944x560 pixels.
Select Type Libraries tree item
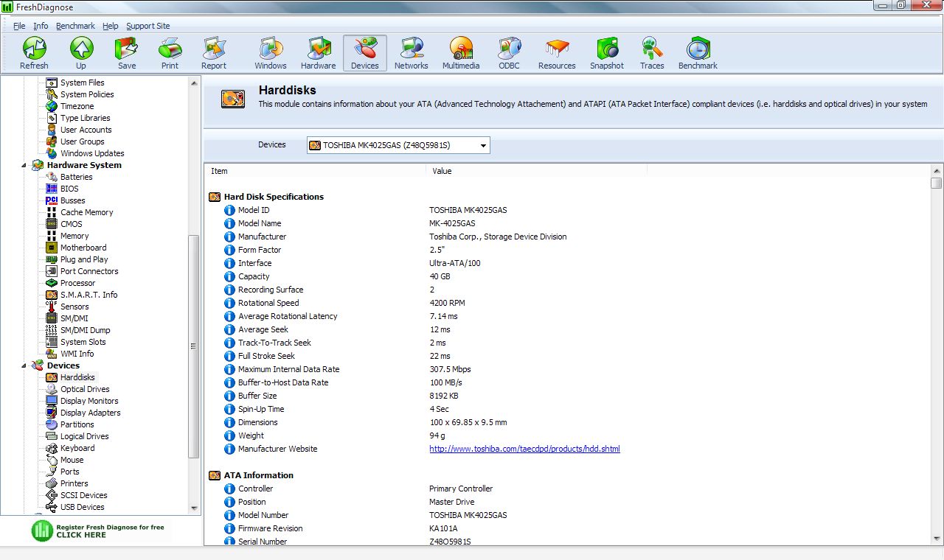85,118
